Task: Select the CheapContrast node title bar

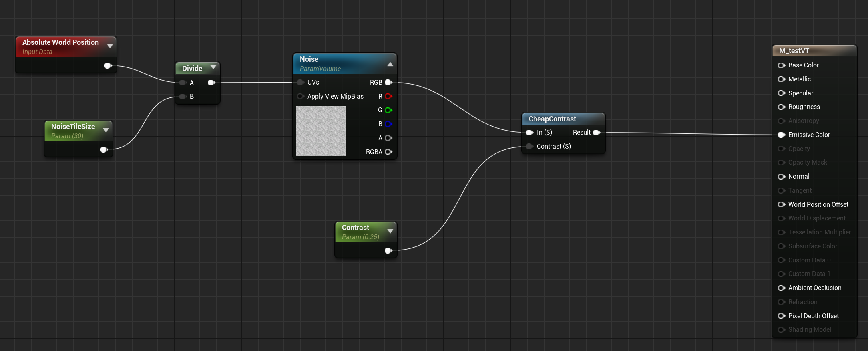Action: [563, 119]
